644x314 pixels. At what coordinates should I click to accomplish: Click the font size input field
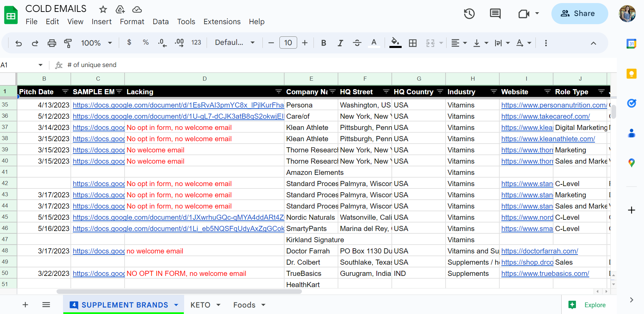pyautogui.click(x=288, y=43)
